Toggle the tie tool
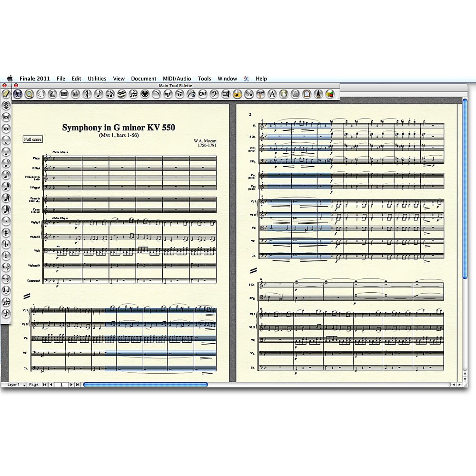 click(6, 290)
